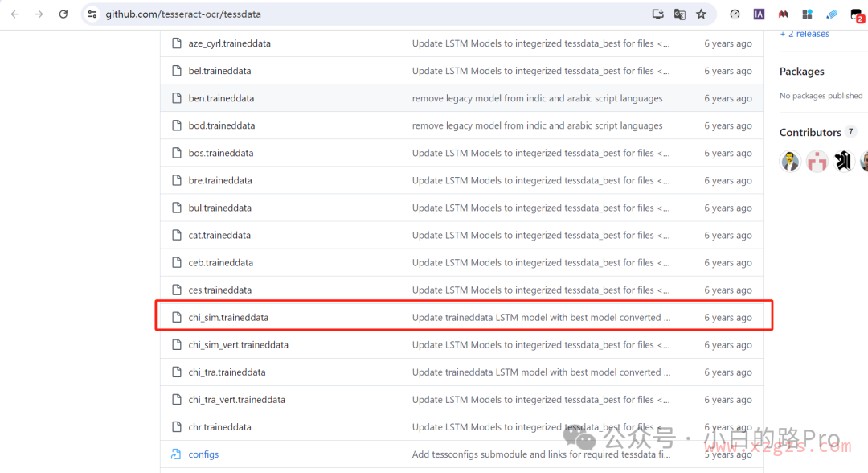868x473 pixels.
Task: Click the file icon beside aze_cyrl.traineddata
Action: [177, 43]
